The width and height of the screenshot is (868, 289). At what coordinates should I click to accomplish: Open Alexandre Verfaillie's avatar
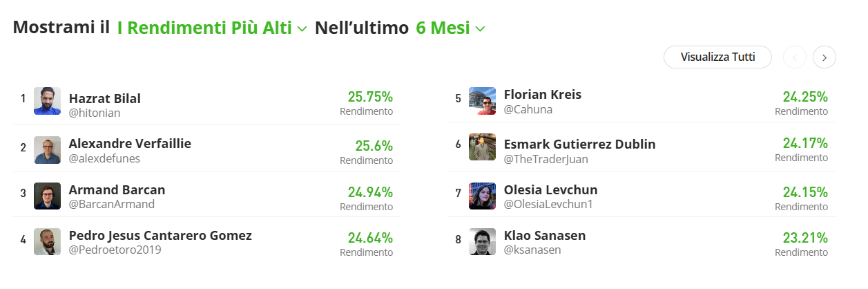tap(48, 149)
